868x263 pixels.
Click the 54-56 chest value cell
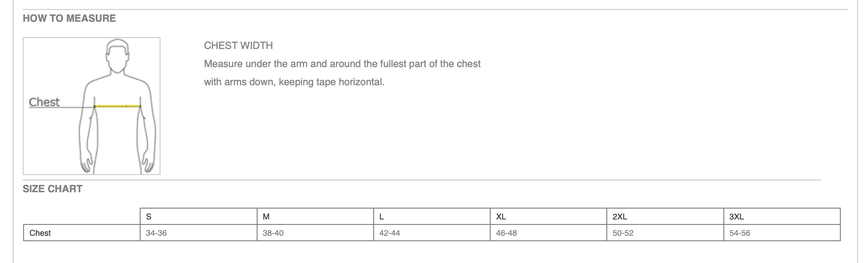[x=782, y=233]
